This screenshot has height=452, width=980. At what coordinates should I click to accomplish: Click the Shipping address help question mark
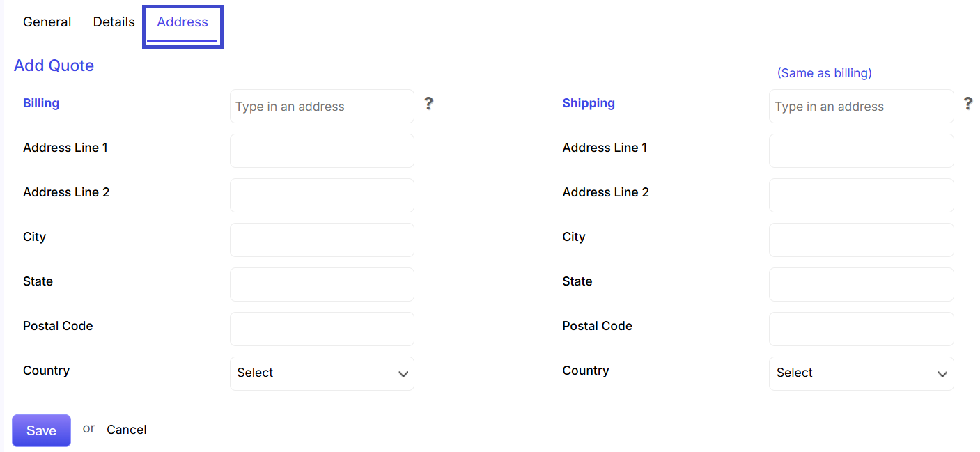pos(967,104)
